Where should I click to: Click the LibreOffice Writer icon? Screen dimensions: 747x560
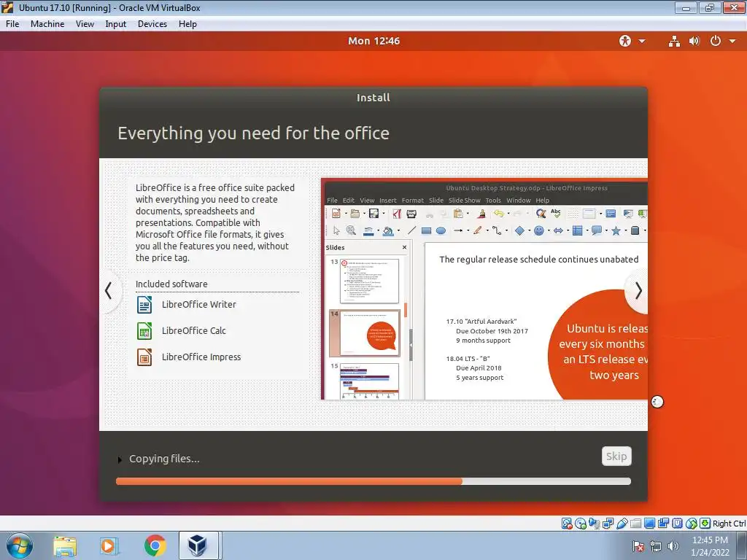point(144,305)
